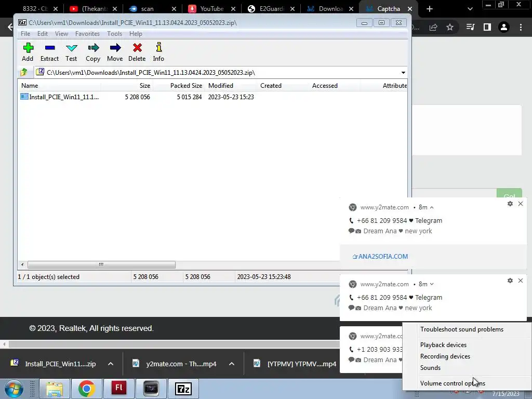Screen dimensions: 532x399
Task: Open the Chrome tab search chevron
Action: click(470, 9)
